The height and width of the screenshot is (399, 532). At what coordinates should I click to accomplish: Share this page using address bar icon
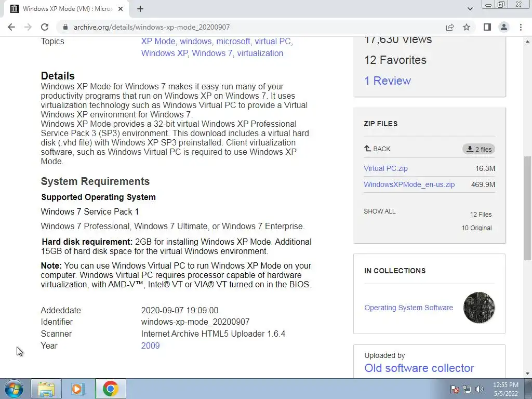[x=450, y=27]
